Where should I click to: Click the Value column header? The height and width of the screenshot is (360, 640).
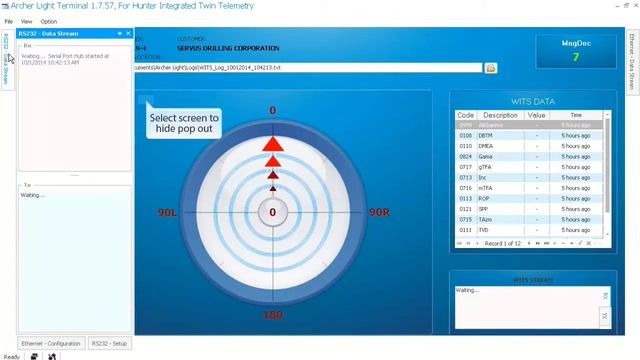coord(536,115)
